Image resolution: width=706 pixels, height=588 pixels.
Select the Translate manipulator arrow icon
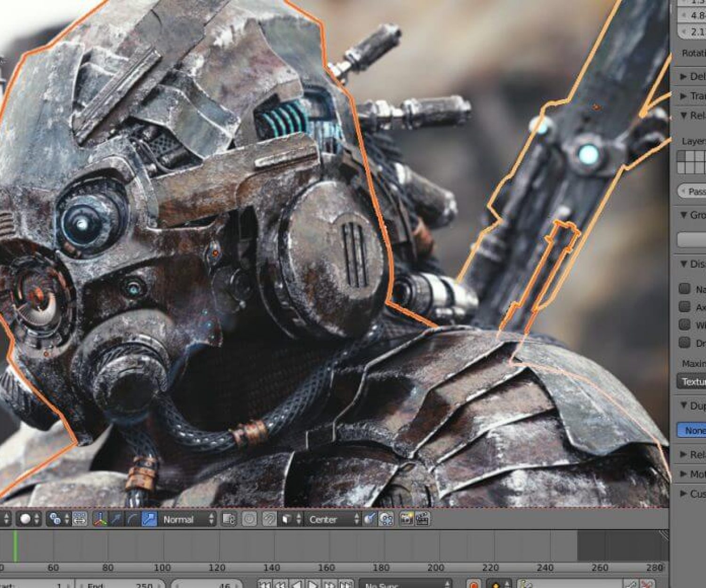point(115,519)
